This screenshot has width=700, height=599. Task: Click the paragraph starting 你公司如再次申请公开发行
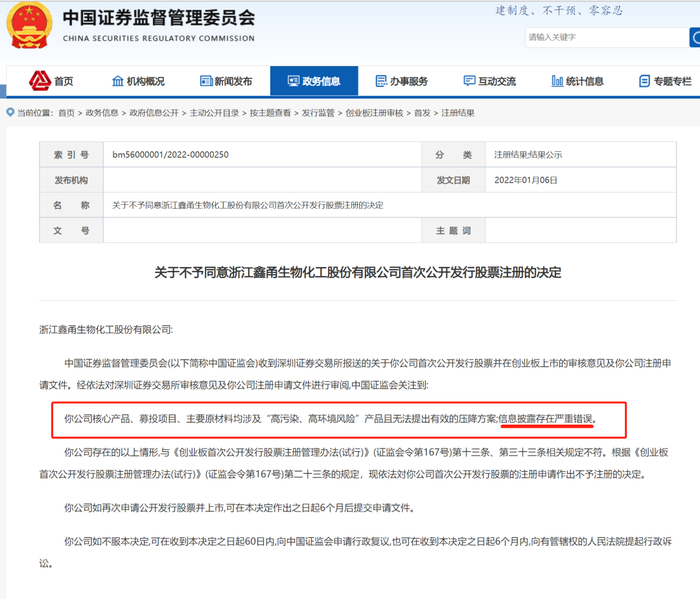tap(239, 507)
